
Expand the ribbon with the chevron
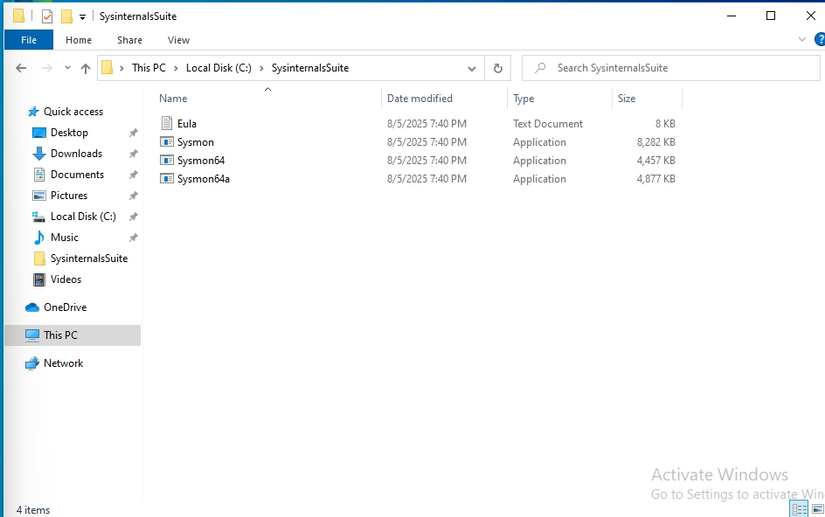pos(802,39)
